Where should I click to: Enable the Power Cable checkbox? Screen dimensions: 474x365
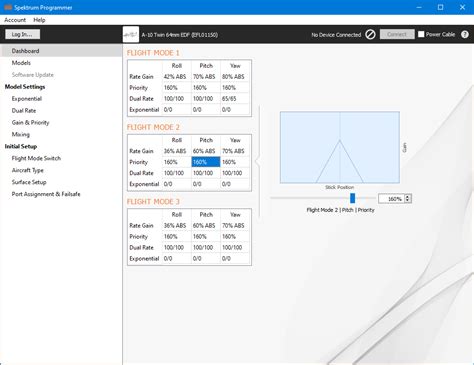tap(421, 34)
